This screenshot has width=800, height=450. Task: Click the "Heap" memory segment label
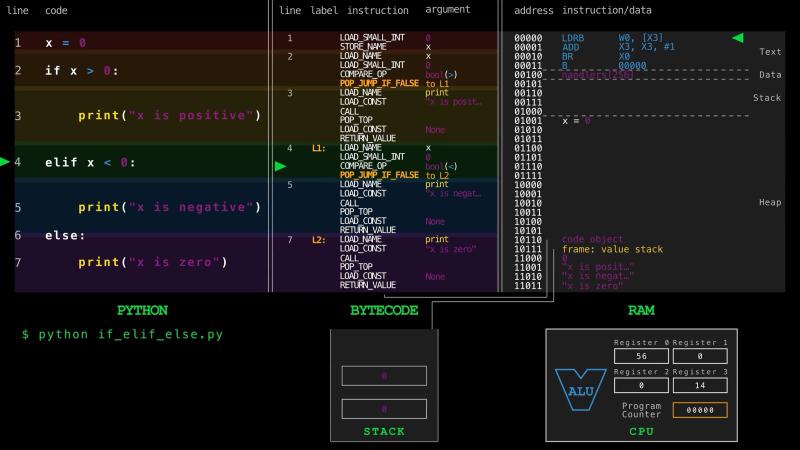point(770,202)
